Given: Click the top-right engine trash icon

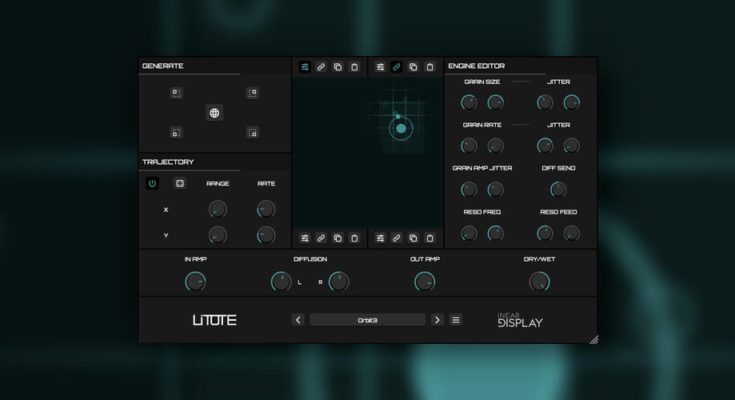Looking at the screenshot, I should click(430, 67).
